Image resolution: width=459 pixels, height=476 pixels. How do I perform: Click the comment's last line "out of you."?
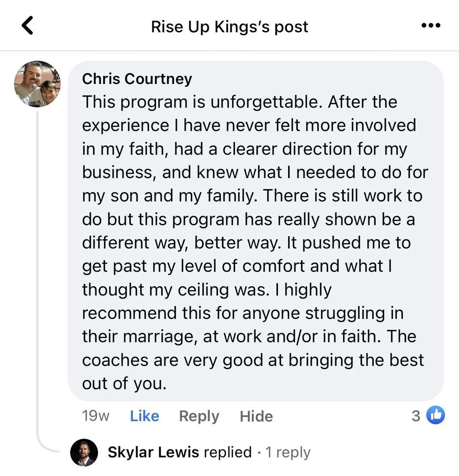(124, 383)
